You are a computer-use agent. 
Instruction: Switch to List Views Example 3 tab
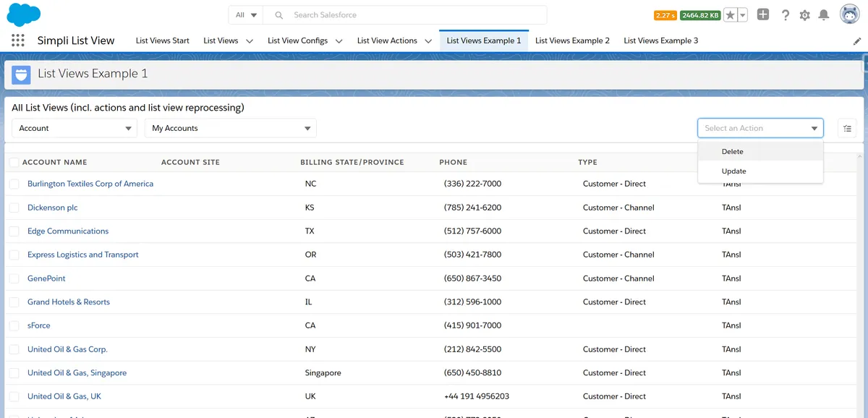pos(661,40)
